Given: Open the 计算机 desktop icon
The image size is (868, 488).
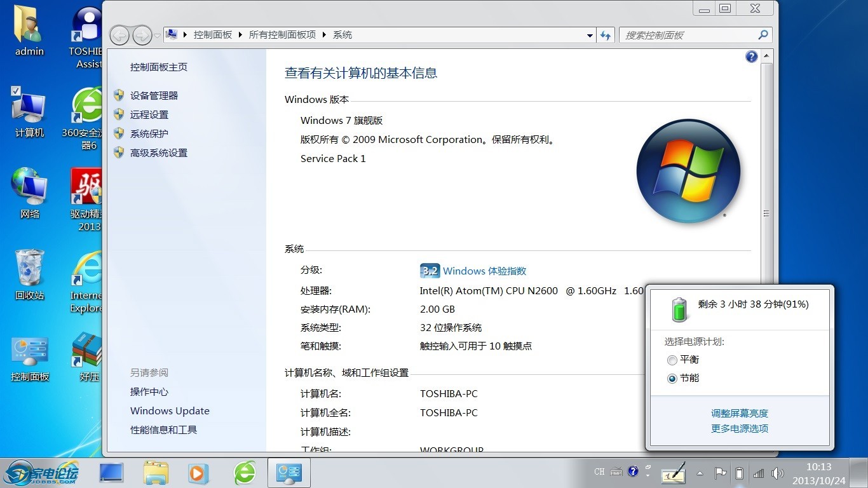Looking at the screenshot, I should tap(29, 113).
